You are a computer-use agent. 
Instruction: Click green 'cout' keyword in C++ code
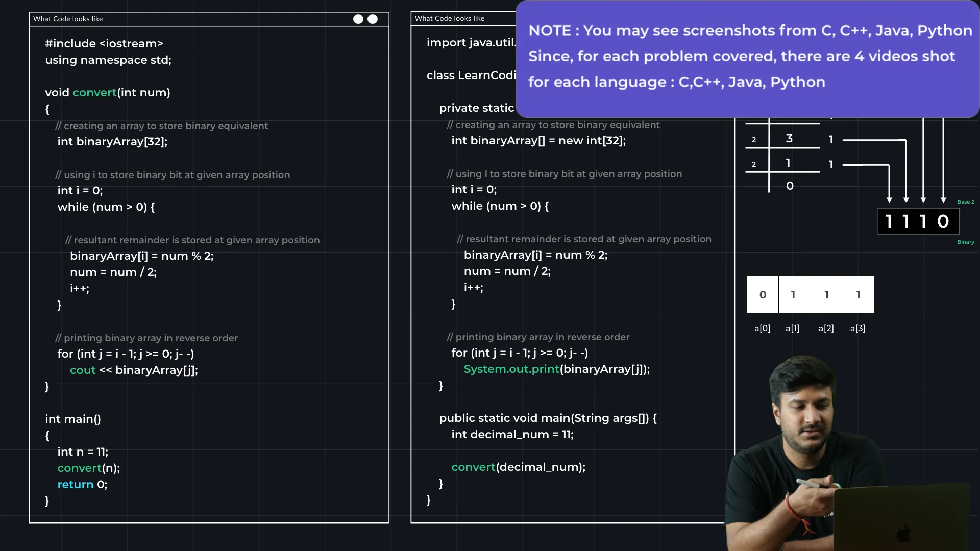83,370
